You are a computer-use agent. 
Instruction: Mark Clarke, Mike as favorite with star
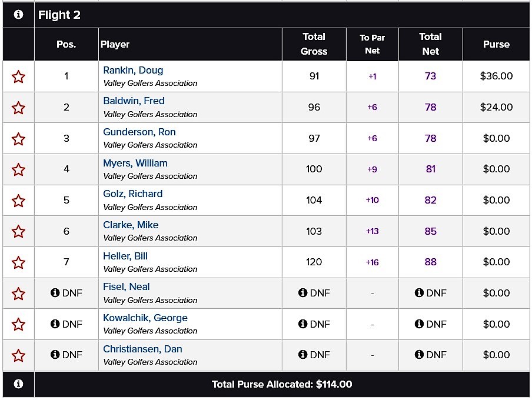pos(18,231)
